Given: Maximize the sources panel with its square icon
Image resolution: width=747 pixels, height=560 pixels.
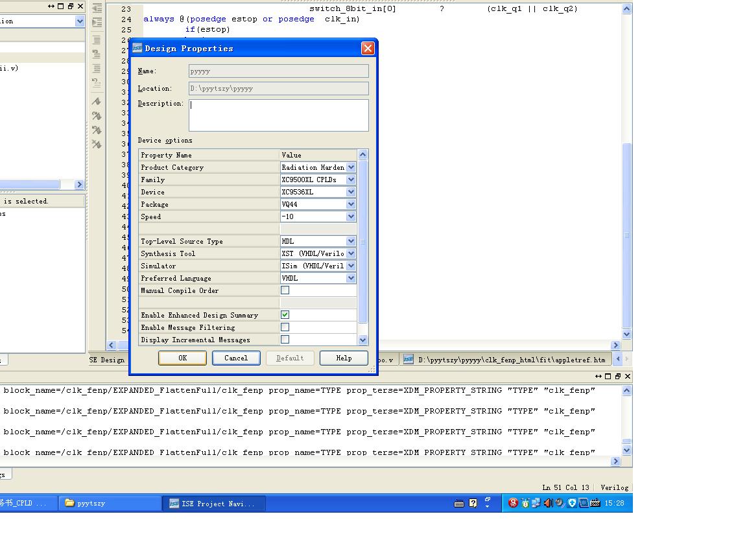Looking at the screenshot, I should click(x=60, y=6).
